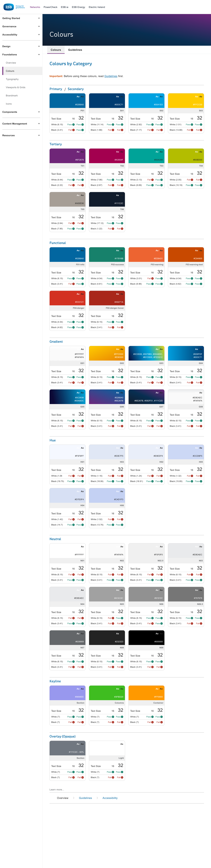211x868 pixels.
Task: Go to Overview in the bottom navigation
Action: 63,798
